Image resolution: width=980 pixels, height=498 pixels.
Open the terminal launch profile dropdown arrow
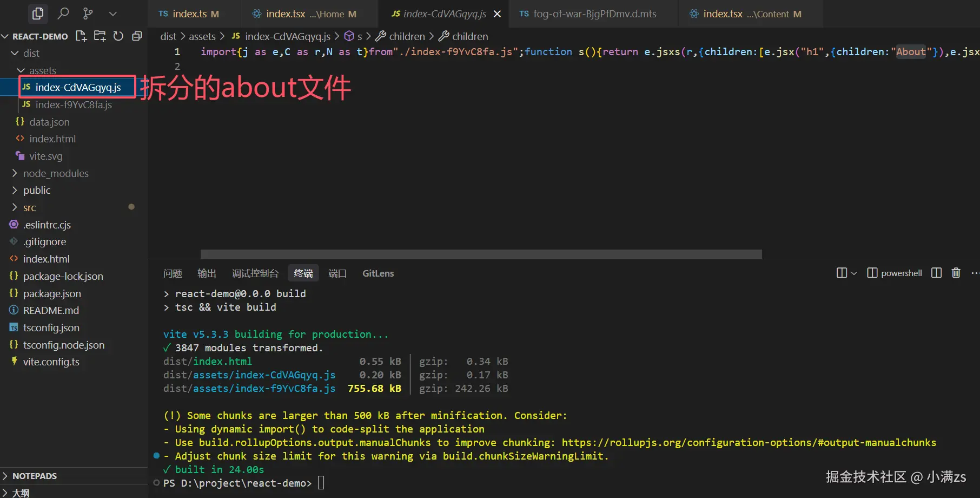pyautogui.click(x=854, y=273)
